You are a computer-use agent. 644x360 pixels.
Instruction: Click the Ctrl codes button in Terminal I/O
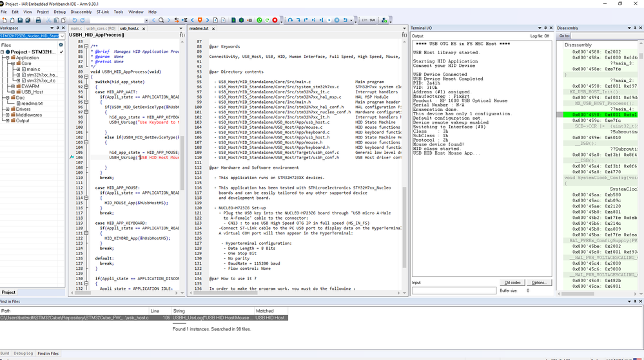[x=512, y=283]
